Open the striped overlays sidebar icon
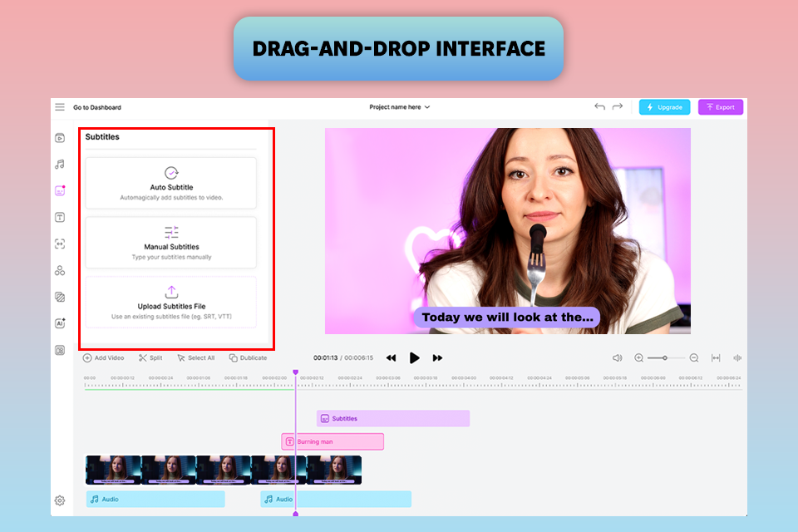 pyautogui.click(x=60, y=297)
